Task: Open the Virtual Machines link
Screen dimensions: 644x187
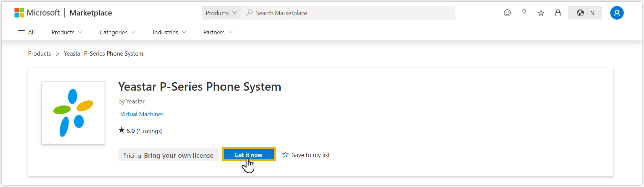Action: point(142,114)
